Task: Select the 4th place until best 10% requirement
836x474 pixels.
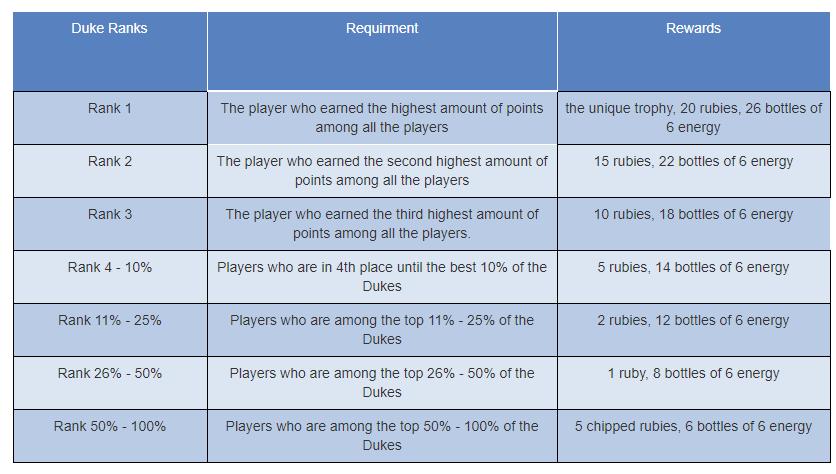Action: [x=382, y=277]
